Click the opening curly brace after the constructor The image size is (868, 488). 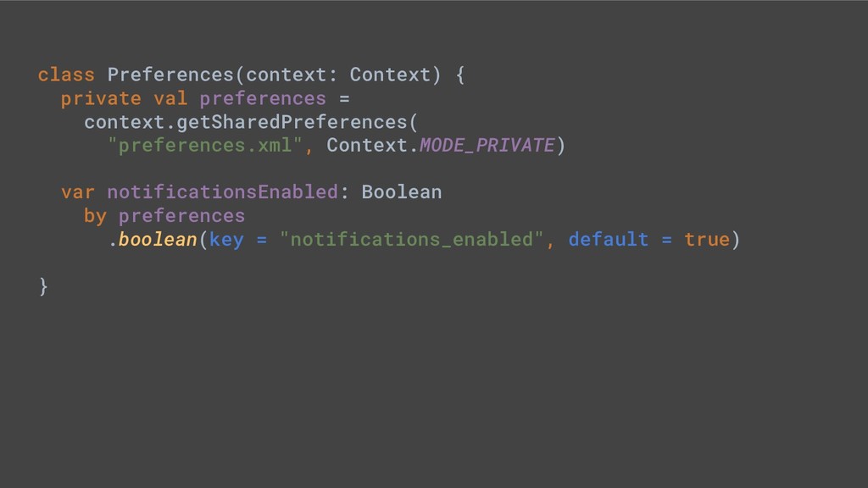point(459,75)
